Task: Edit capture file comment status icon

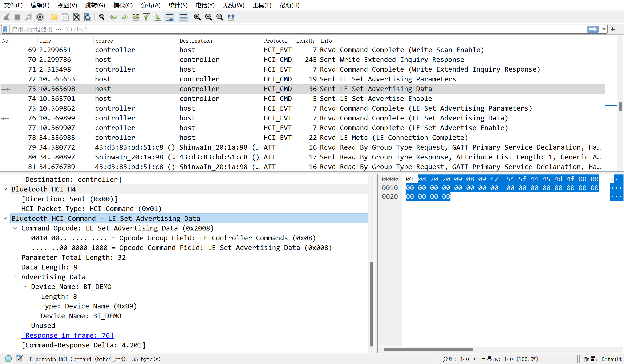Action: click(x=19, y=359)
